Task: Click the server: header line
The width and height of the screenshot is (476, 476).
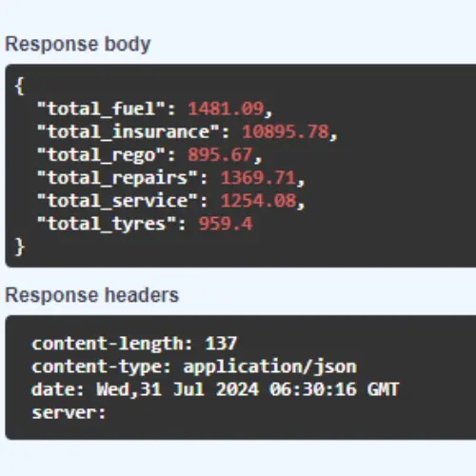Action: (x=69, y=413)
